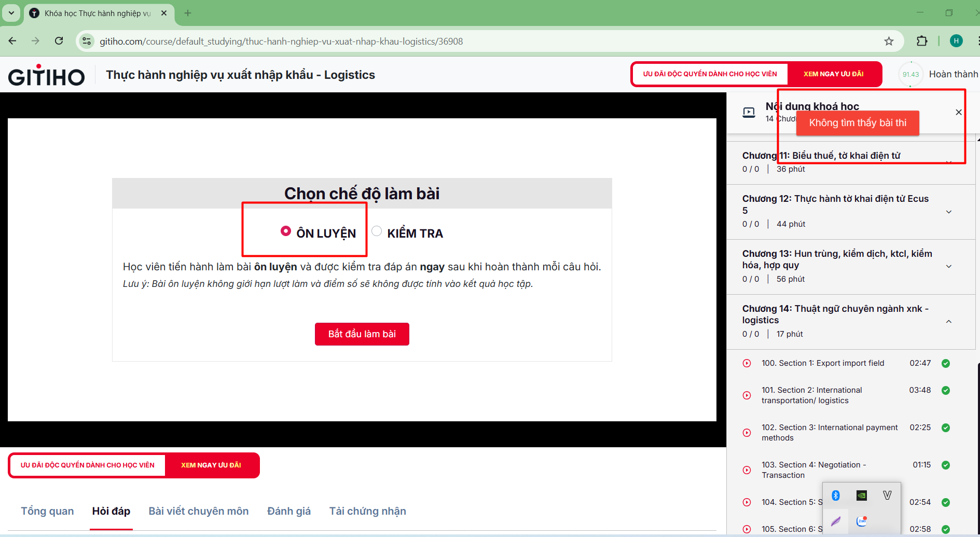Click the 02:25 duration text
This screenshot has width=980, height=537.
click(920, 428)
